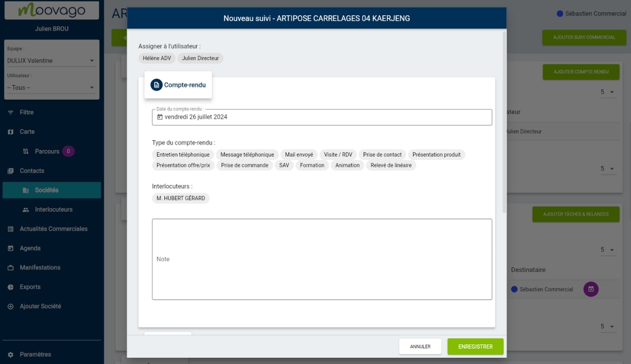Click the Paramètres gear icon
This screenshot has width=631, height=364.
coord(11,355)
